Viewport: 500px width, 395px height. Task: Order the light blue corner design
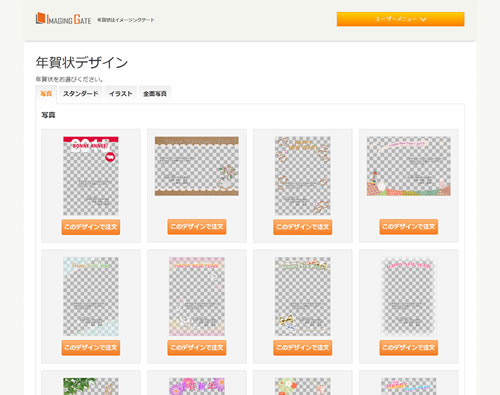91,348
